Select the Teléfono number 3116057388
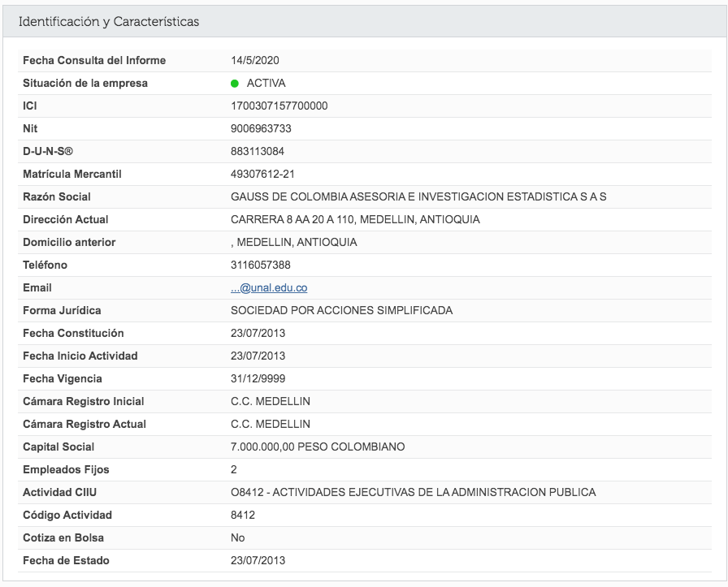728x587 pixels. (x=261, y=265)
